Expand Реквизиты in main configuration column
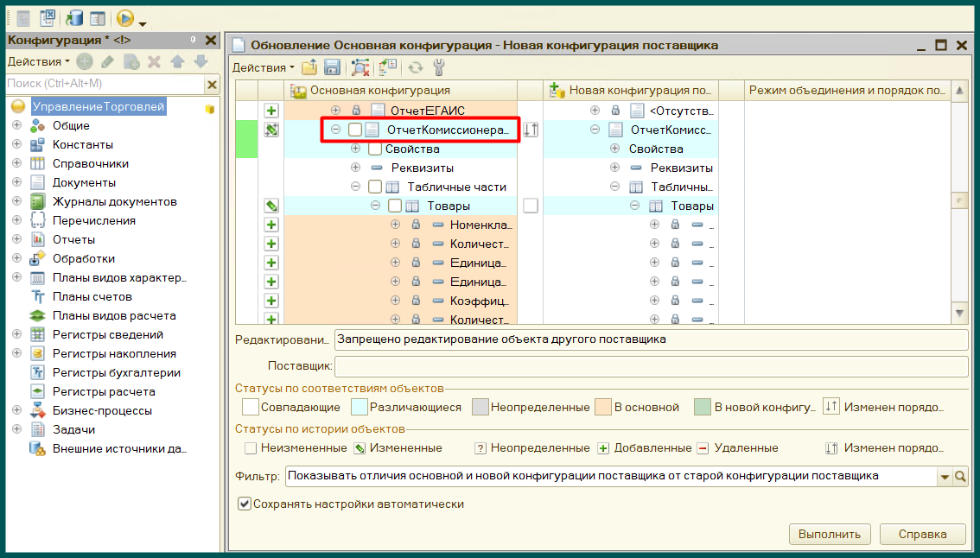 pos(356,168)
